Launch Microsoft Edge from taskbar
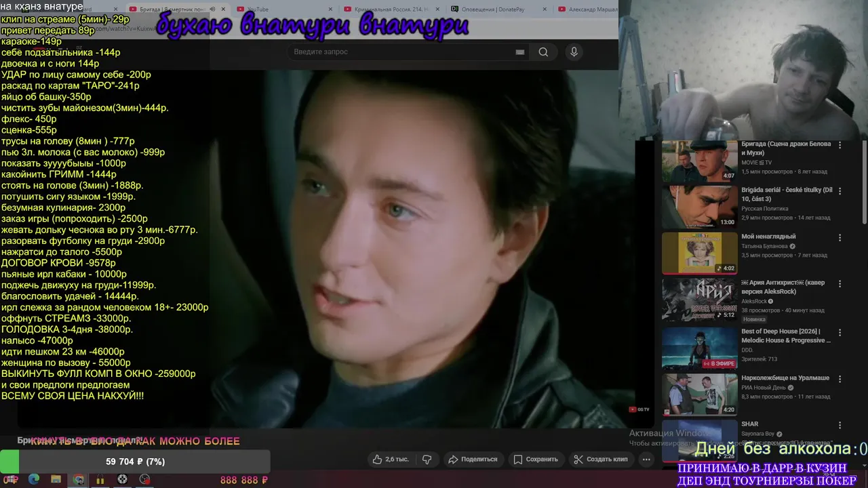The width and height of the screenshot is (868, 488). click(34, 480)
